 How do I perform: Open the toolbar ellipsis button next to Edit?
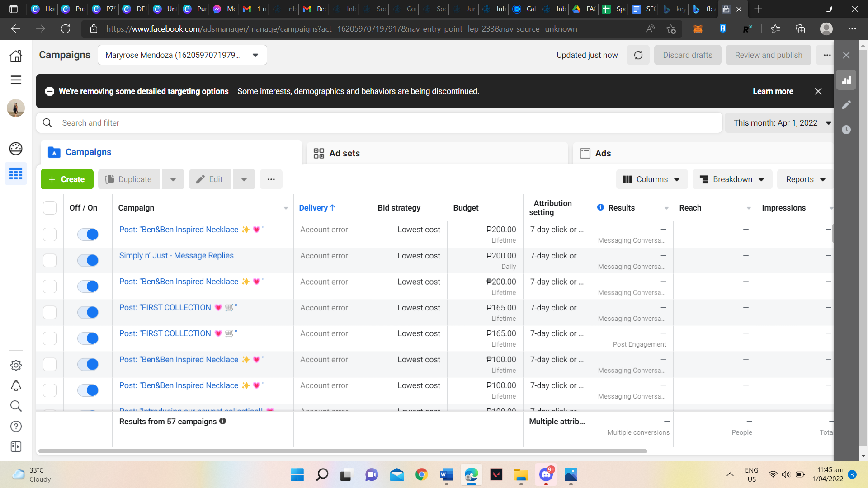click(271, 179)
